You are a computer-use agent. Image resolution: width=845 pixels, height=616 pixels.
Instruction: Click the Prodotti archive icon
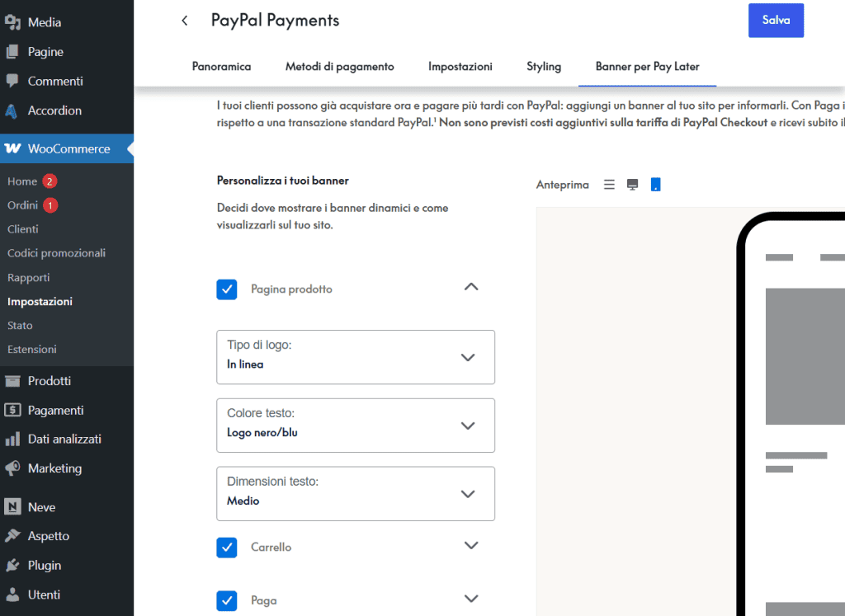[12, 381]
